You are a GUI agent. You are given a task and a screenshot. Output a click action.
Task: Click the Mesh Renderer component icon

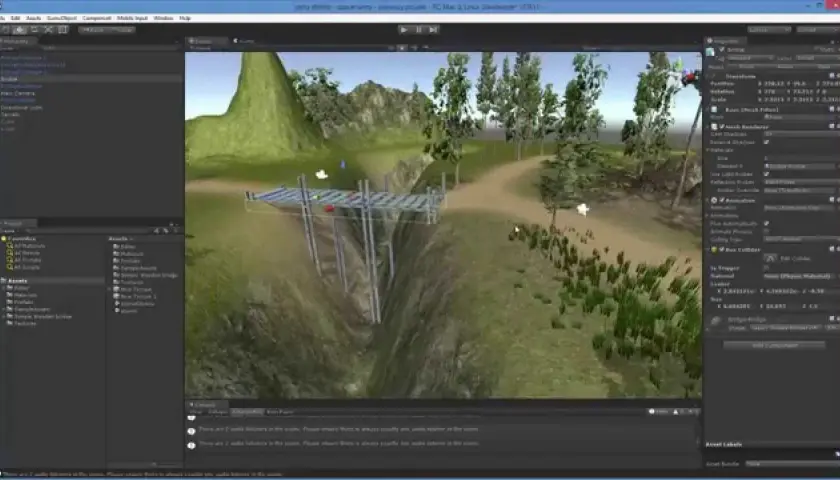(714, 126)
